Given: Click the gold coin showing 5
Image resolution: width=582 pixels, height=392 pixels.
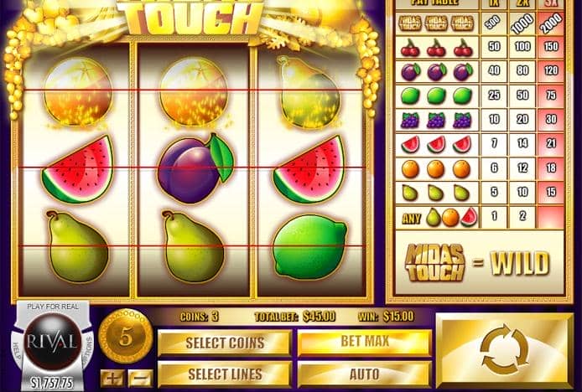Looking at the screenshot, I should pos(126,336).
